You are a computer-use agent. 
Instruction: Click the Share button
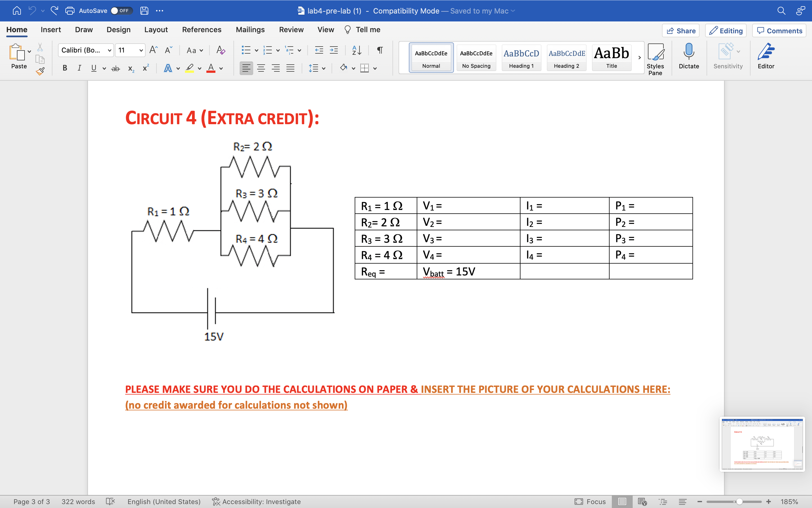681,30
